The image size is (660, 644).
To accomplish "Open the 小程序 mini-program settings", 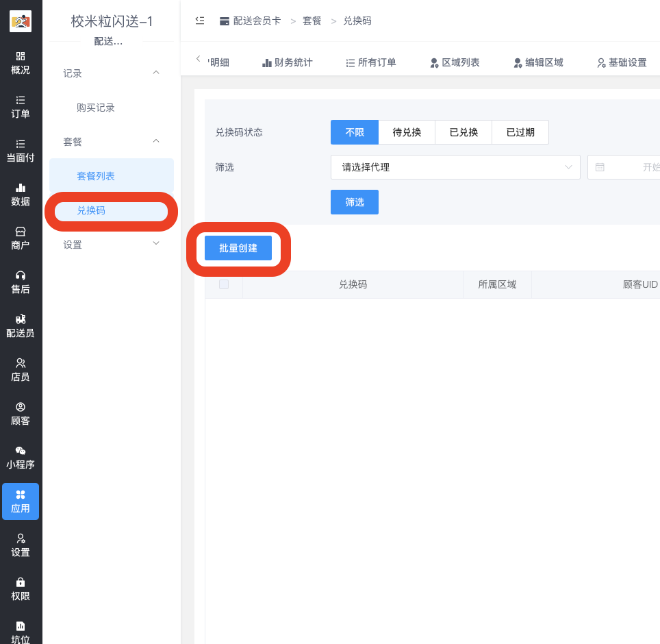I will (x=21, y=458).
